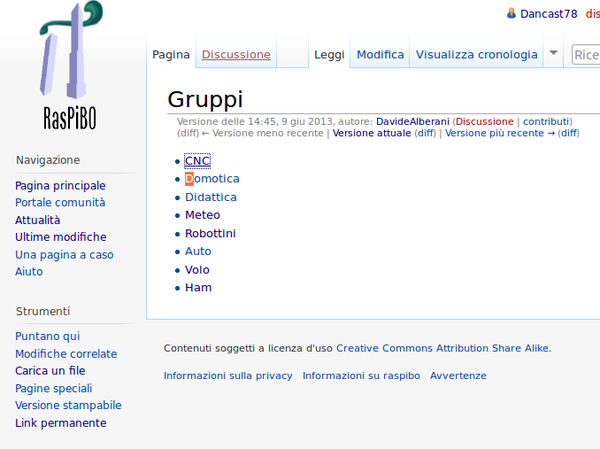
Task: Click Carica un file
Action: click(50, 371)
